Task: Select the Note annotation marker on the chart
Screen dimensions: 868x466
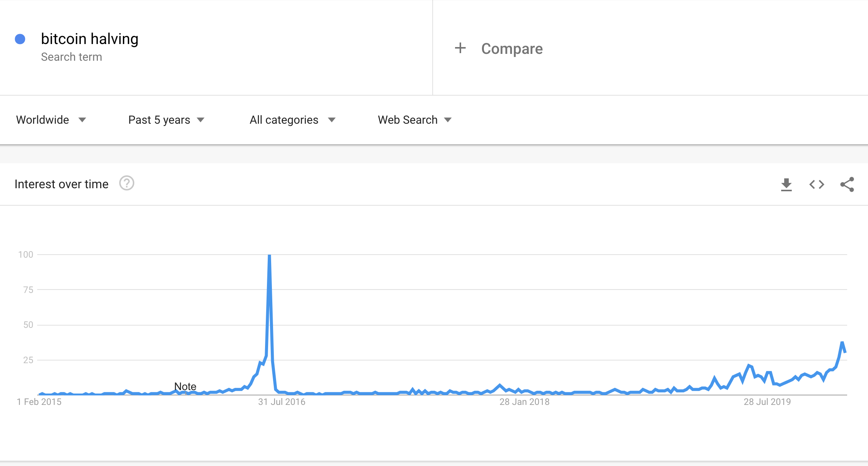Action: pos(185,386)
